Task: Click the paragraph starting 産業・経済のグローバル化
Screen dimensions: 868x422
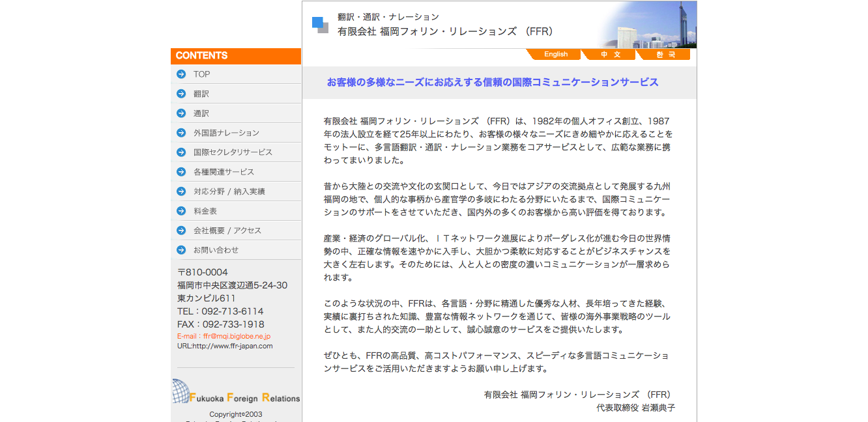Action: 497,258
